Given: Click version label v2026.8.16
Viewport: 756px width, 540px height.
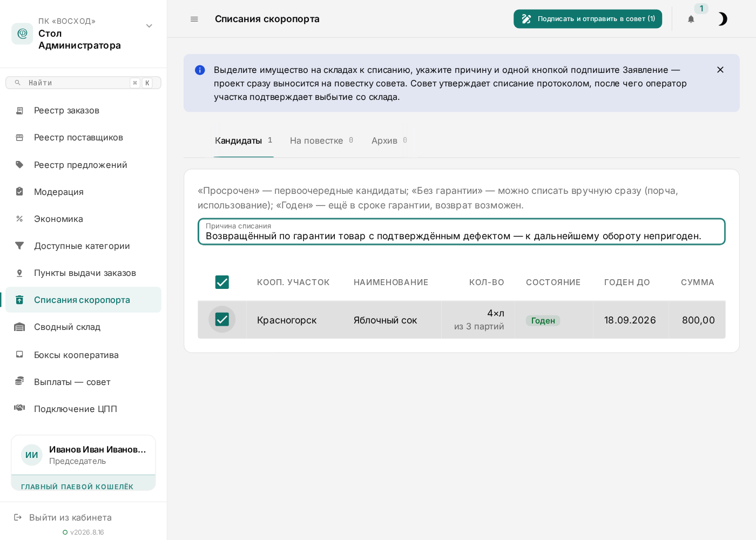Looking at the screenshot, I should coord(87,532).
